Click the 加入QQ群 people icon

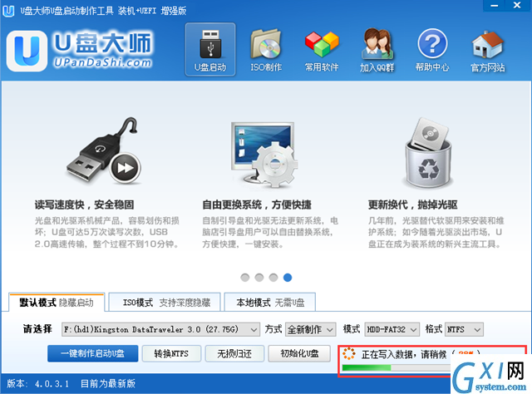click(x=377, y=51)
